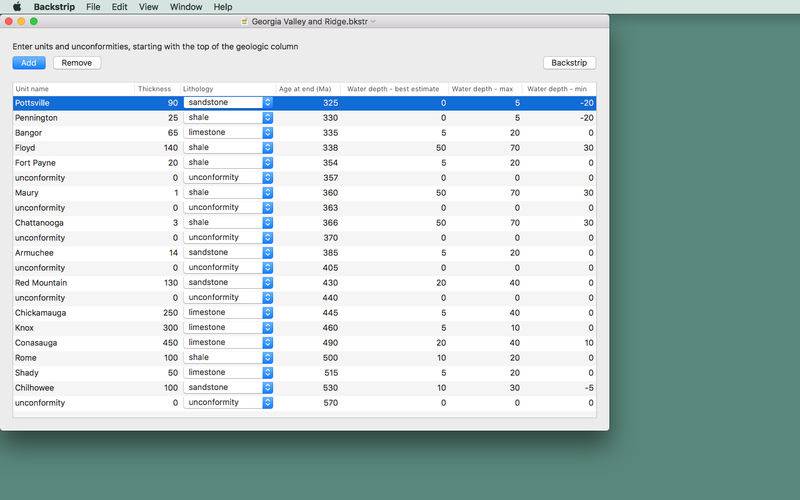Image resolution: width=800 pixels, height=500 pixels.
Task: Open the Window menu
Action: pyautogui.click(x=186, y=7)
